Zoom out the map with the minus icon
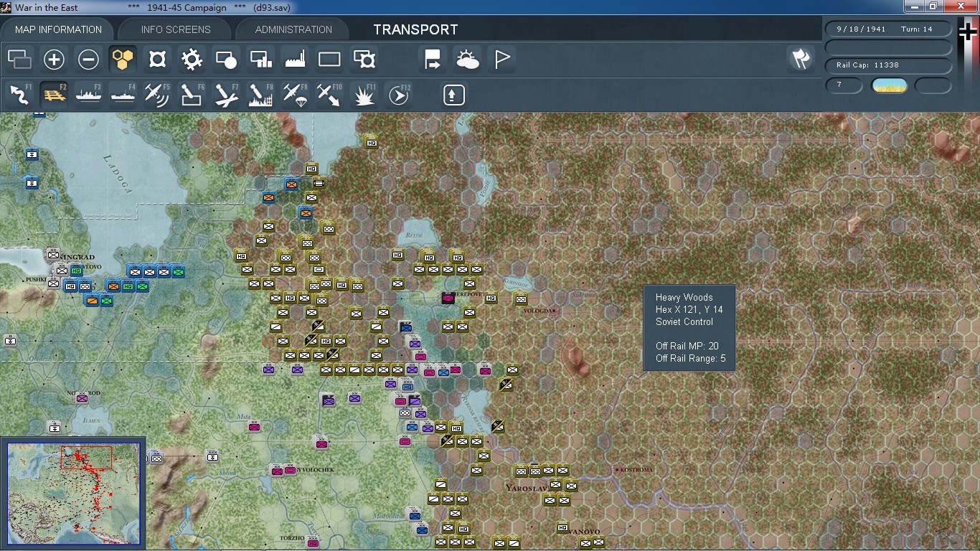The width and height of the screenshot is (980, 551). point(88,59)
